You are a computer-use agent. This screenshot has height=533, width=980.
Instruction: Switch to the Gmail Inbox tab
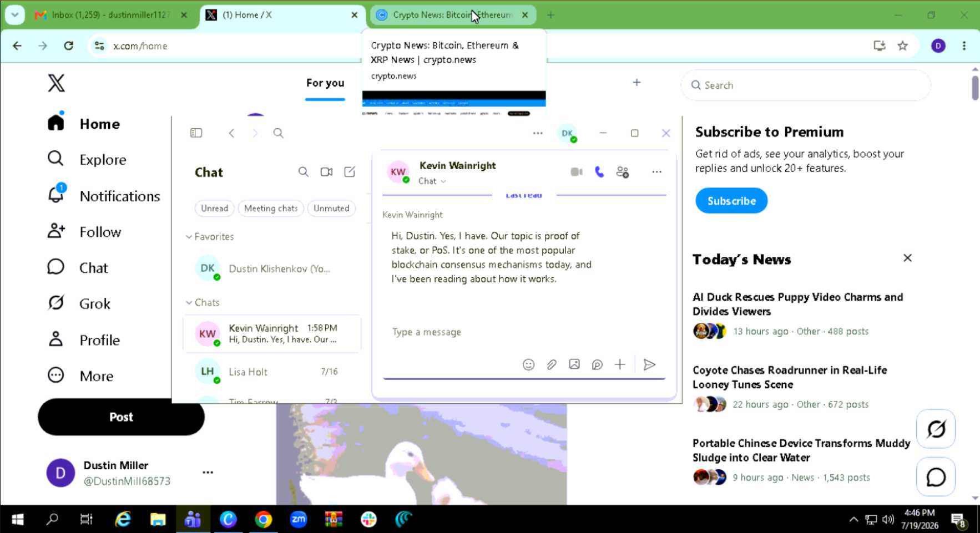click(x=111, y=15)
